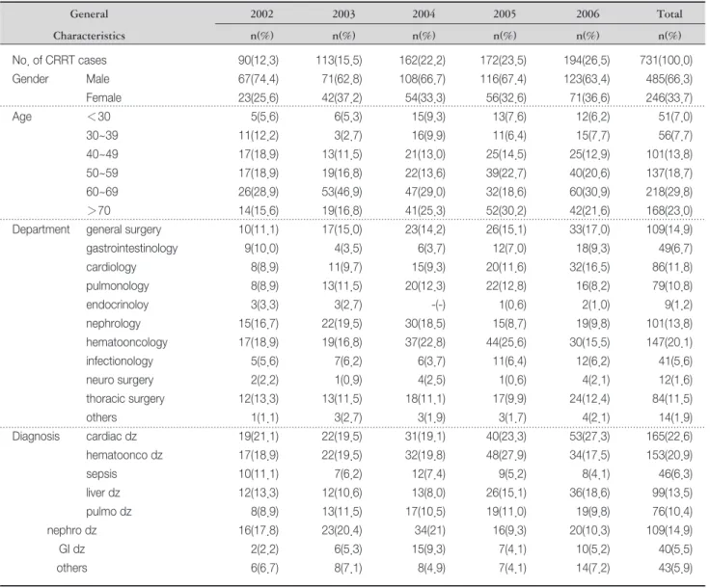Click the '60~69' age row label

102,192
